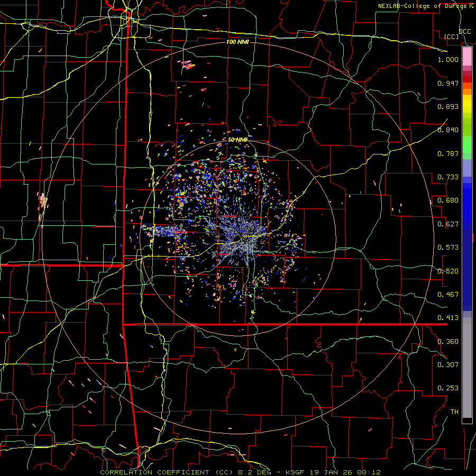Viewport: 476px width, 476px height.
Task: Select the 0.787 scale value
Action: (x=448, y=153)
